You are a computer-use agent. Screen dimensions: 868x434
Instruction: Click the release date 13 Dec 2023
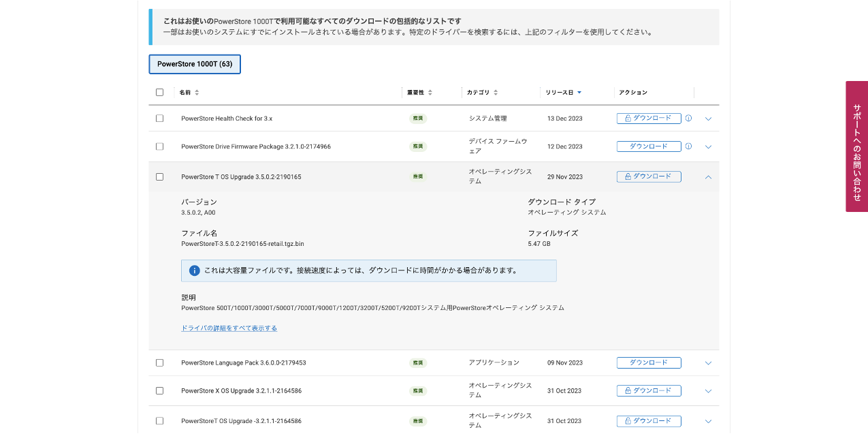[x=565, y=119]
